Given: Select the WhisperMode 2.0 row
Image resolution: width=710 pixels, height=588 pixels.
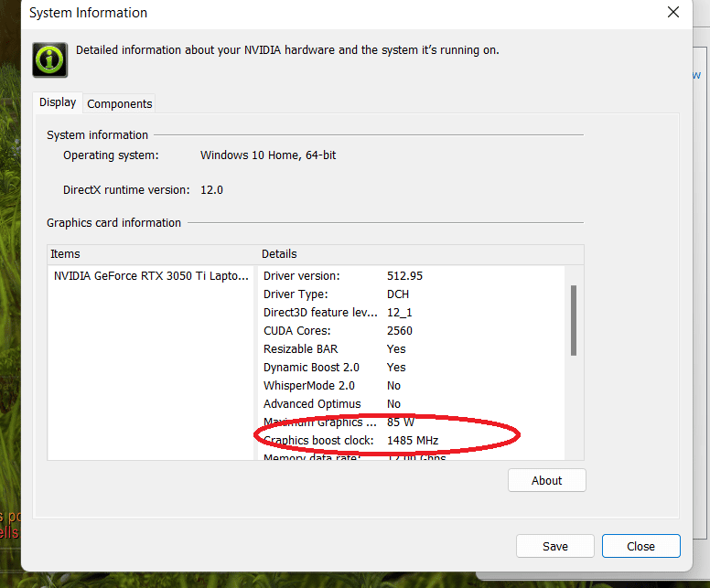Looking at the screenshot, I should [412, 385].
